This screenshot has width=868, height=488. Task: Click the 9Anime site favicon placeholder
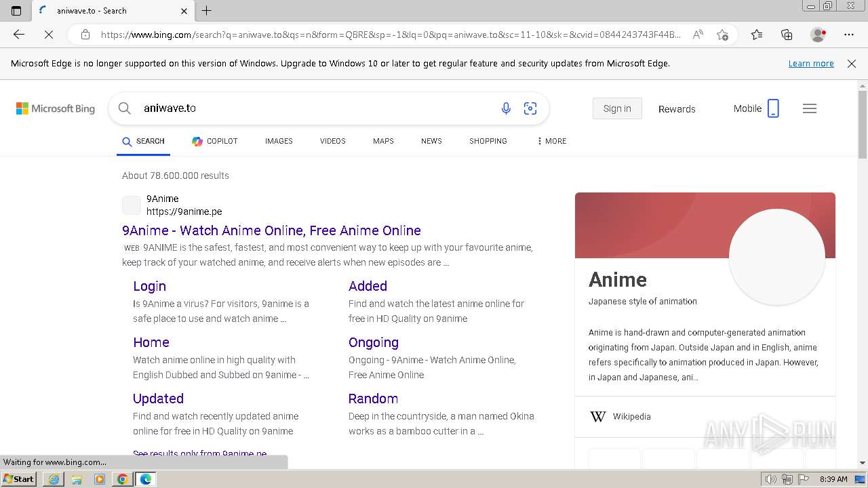(132, 205)
